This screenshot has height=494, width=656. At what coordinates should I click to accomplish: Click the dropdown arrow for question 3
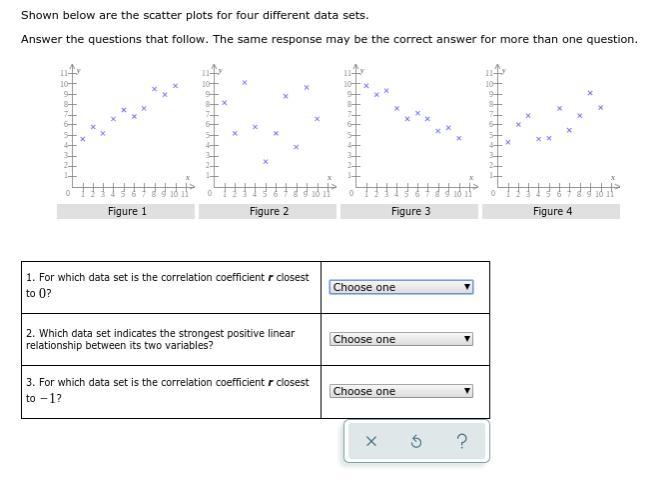pyautogui.click(x=467, y=391)
